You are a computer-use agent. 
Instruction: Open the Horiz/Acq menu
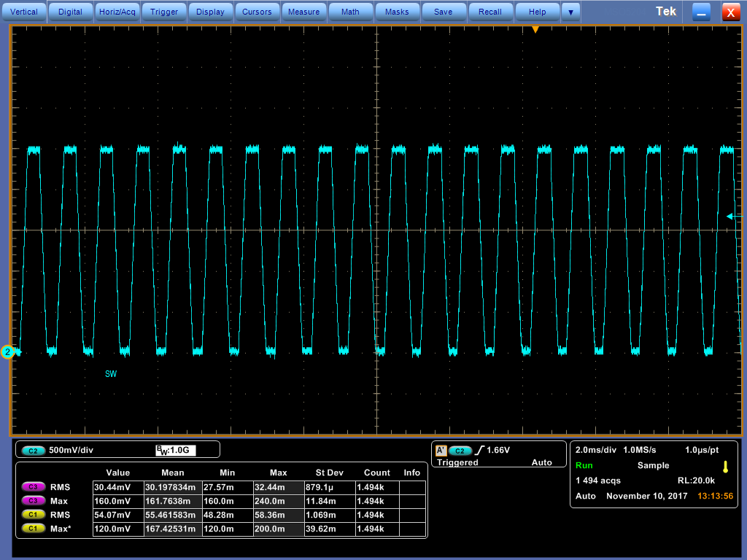(117, 12)
